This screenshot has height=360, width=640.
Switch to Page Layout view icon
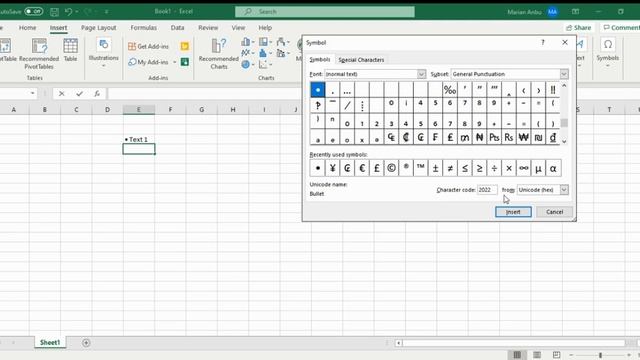[x=537, y=355]
